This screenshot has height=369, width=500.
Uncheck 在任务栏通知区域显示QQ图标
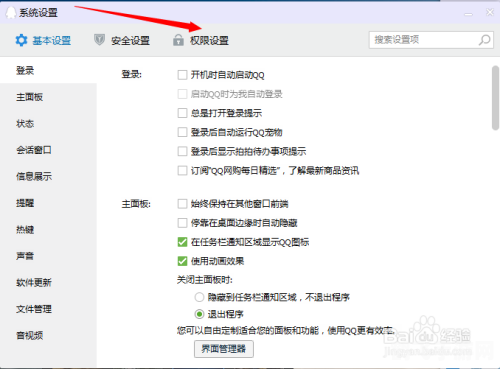182,242
